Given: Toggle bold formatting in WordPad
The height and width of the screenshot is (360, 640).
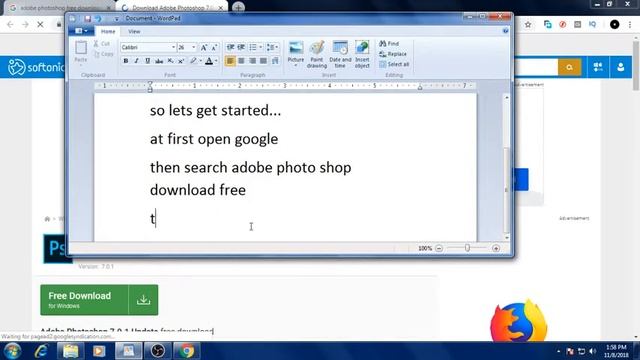Looking at the screenshot, I should [x=126, y=61].
